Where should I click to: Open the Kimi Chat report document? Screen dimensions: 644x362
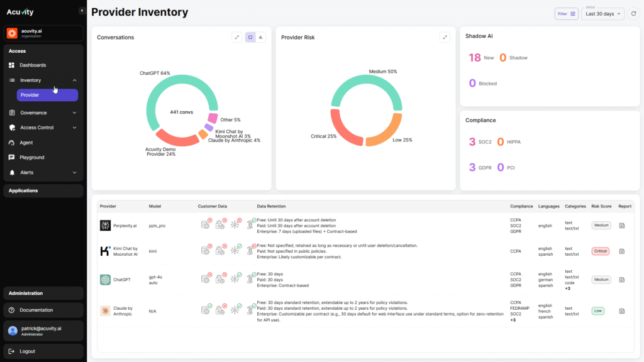[x=622, y=251]
